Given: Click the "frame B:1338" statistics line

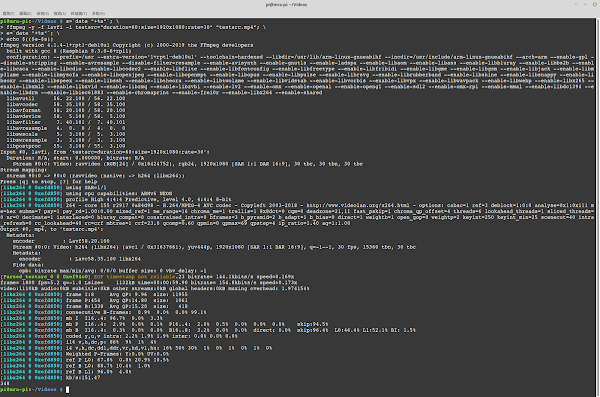Looking at the screenshot, I should (94, 306).
